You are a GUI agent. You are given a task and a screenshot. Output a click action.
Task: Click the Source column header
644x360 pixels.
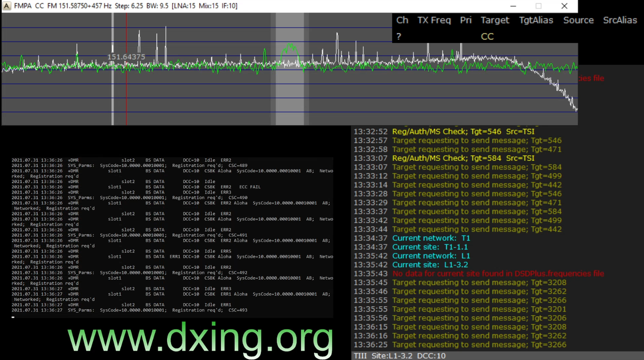578,20
